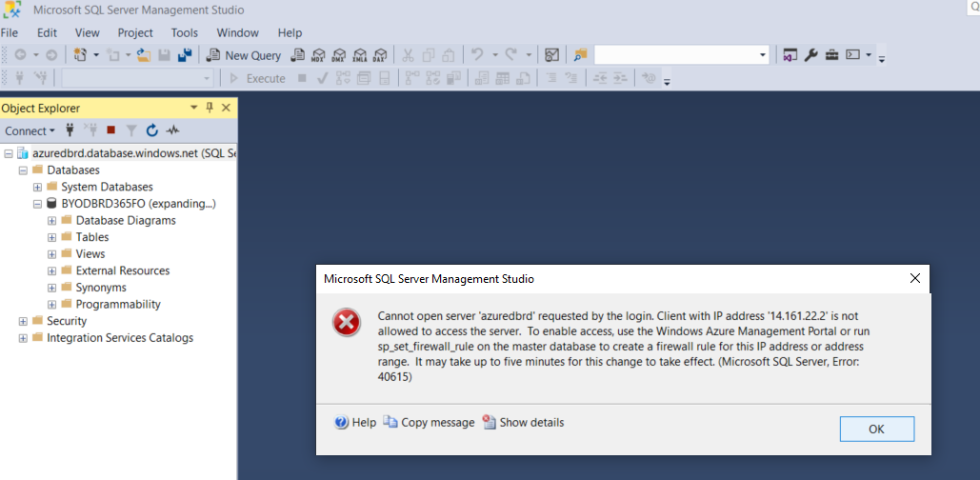Open the New Project dropdown arrow

pos(96,55)
